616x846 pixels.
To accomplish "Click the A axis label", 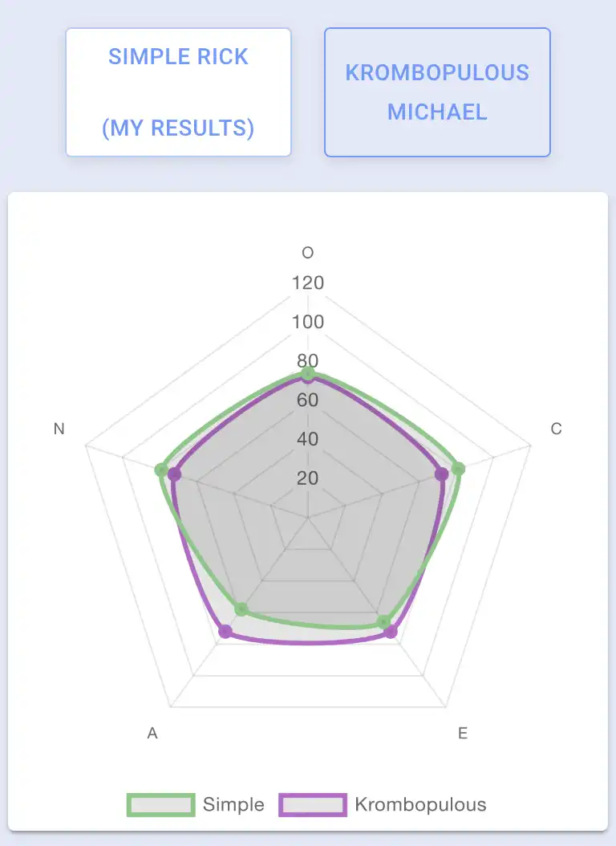I will coord(152,734).
